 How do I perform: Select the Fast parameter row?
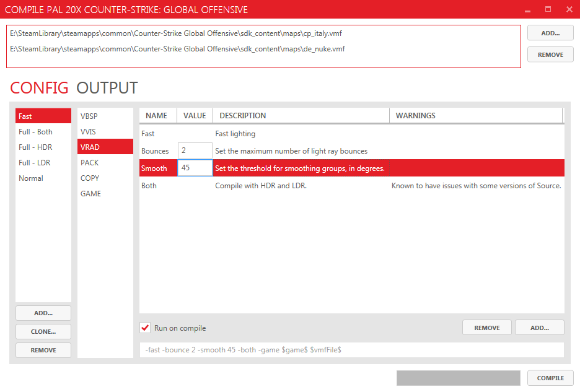click(352, 134)
